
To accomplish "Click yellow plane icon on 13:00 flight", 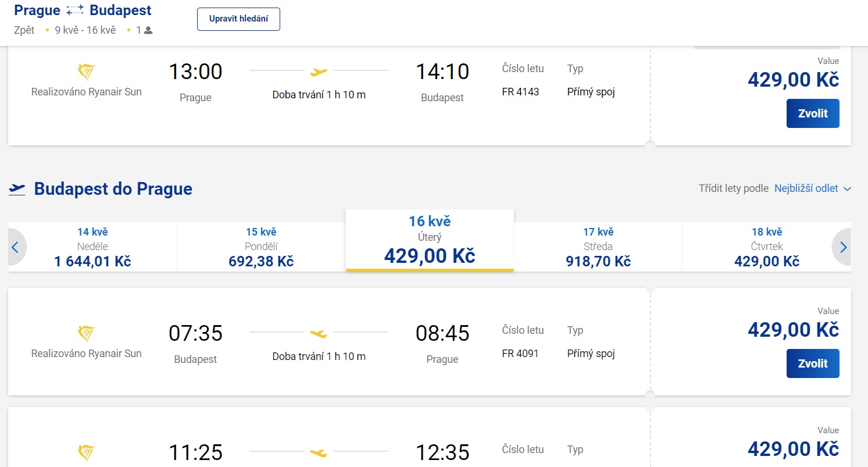I will (319, 72).
